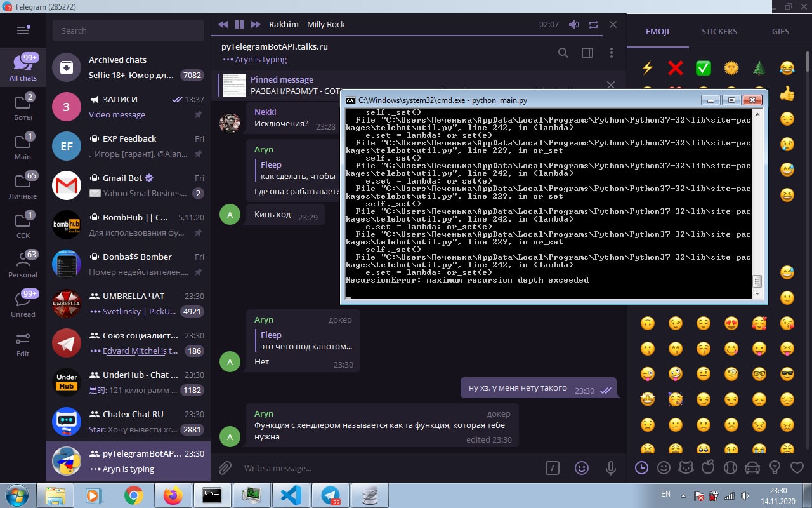This screenshot has width=812, height=508.
Task: Open the Gmail Bot chat
Action: coord(128,185)
